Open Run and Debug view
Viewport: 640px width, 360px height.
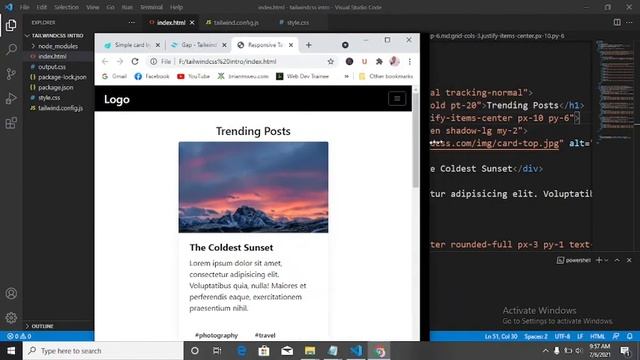(11, 98)
